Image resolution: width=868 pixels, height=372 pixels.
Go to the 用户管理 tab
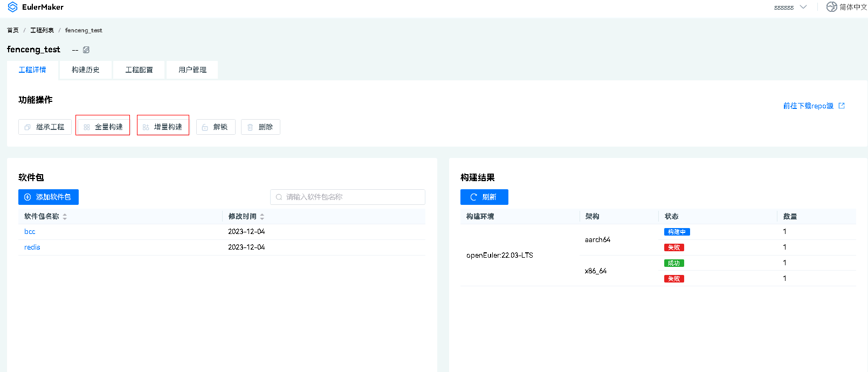click(192, 70)
